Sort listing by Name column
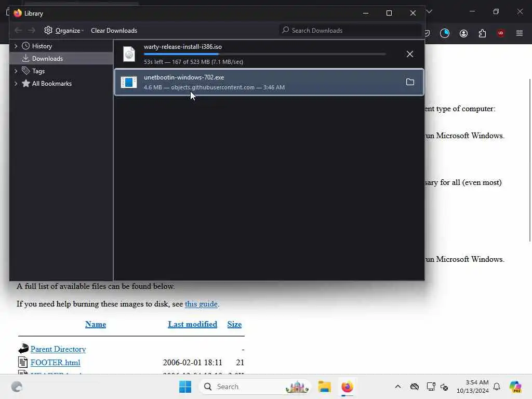This screenshot has width=532, height=399. (96, 324)
